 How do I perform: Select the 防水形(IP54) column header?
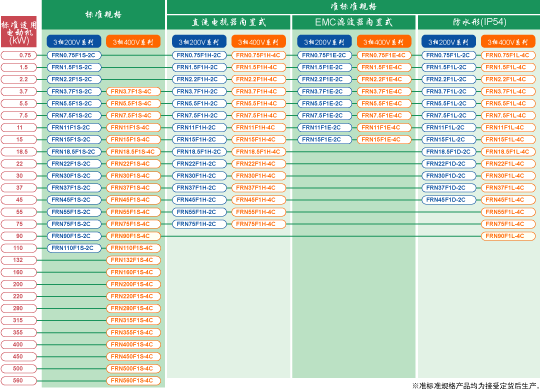(x=479, y=22)
